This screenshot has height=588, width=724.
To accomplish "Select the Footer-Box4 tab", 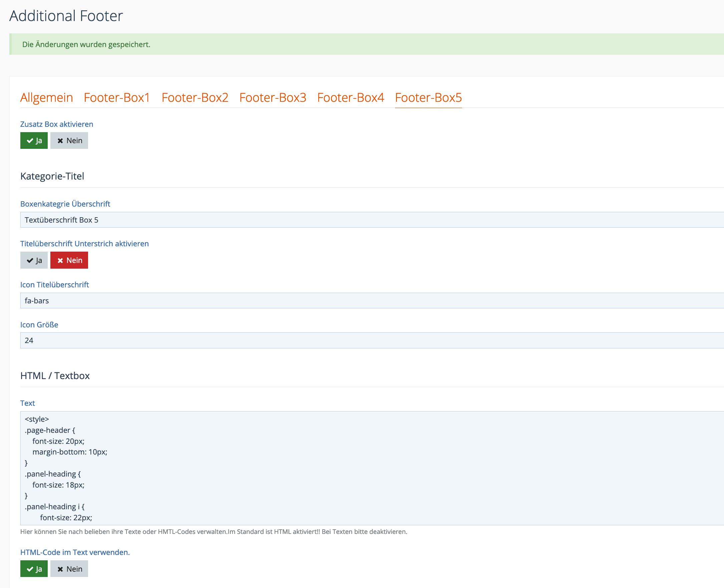I will pyautogui.click(x=350, y=97).
